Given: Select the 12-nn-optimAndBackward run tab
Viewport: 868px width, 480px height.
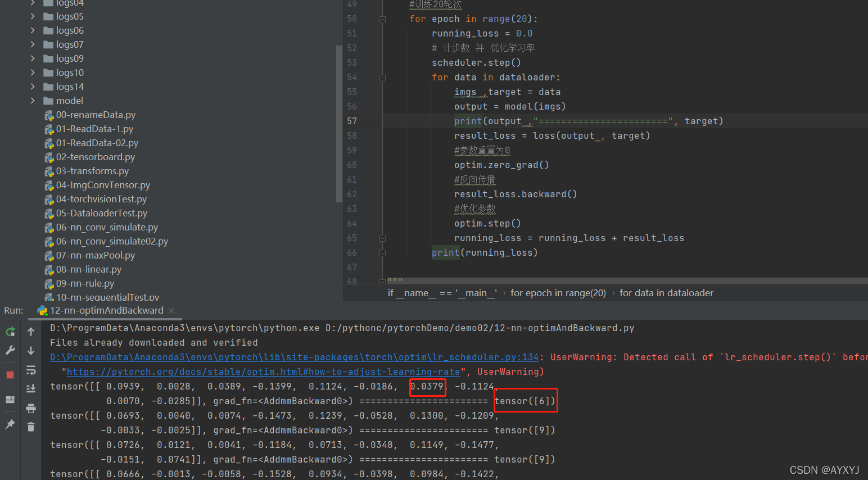Looking at the screenshot, I should pyautogui.click(x=106, y=310).
